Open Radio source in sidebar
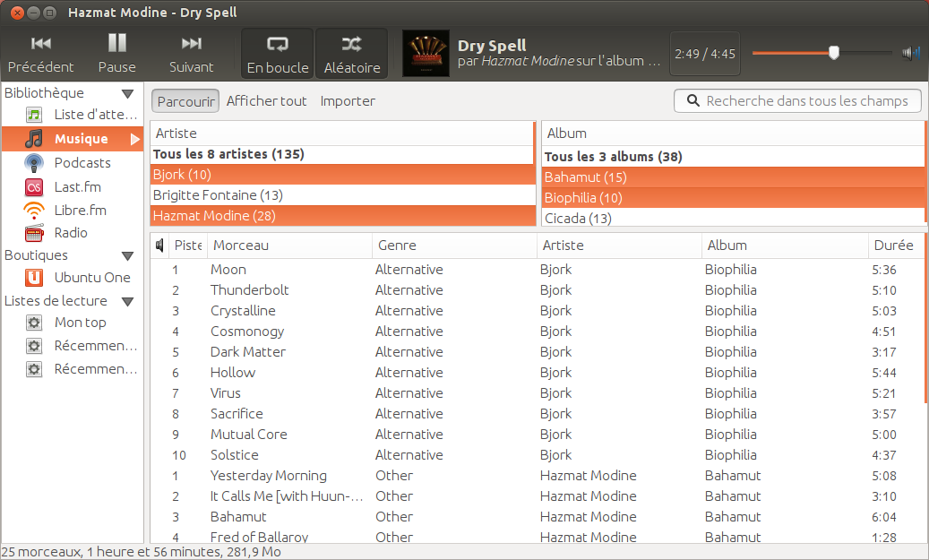This screenshot has height=560, width=929. (73, 232)
